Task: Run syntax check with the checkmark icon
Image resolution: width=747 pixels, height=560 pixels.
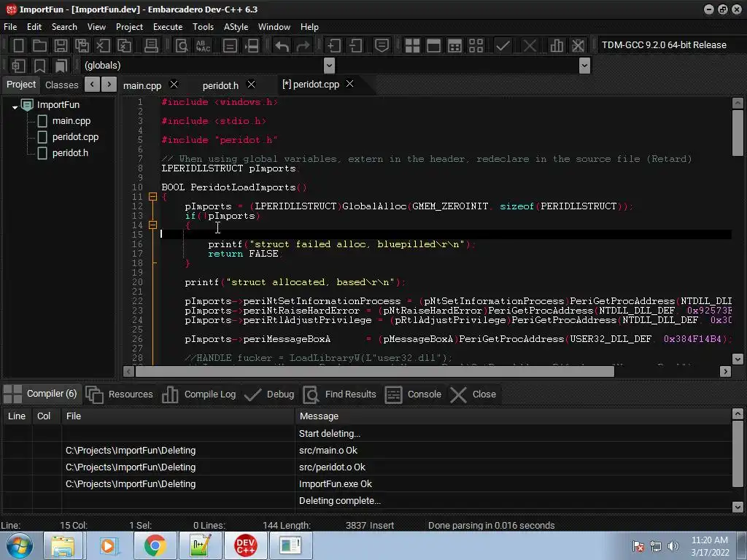Action: (x=503, y=45)
